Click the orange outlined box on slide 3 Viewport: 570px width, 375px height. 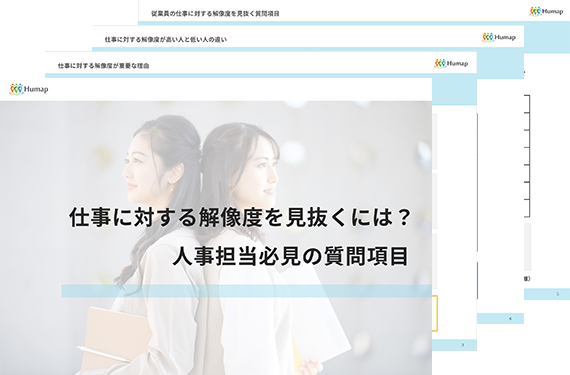click(435, 313)
